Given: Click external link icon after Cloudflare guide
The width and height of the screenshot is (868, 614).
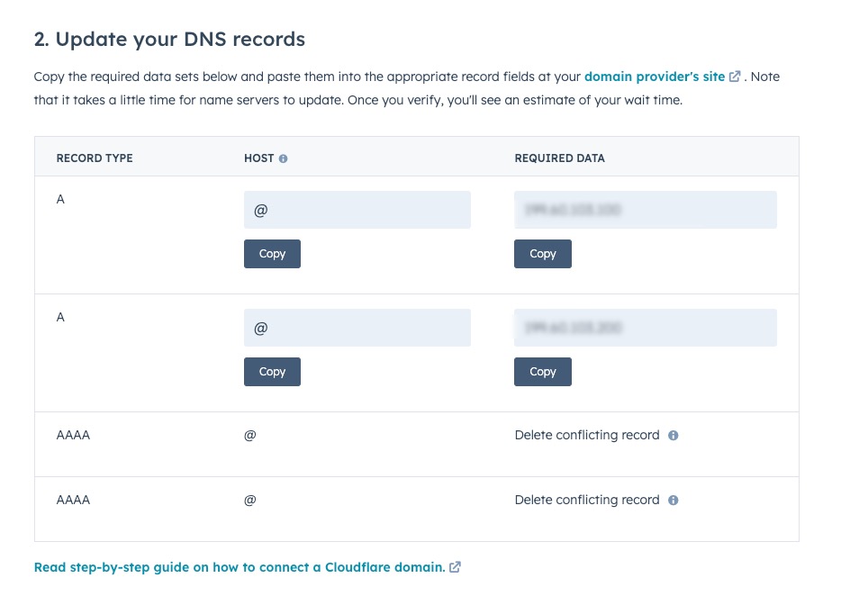Looking at the screenshot, I should coord(456,567).
